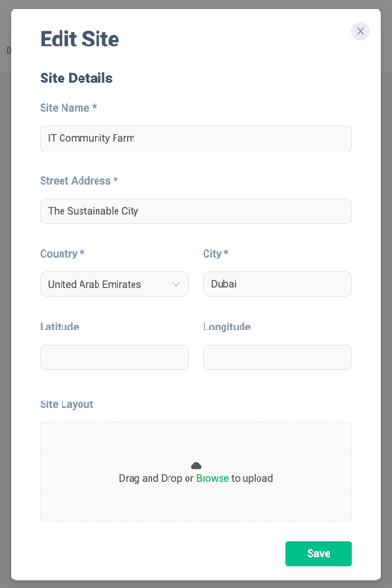Click the Latitude label

tap(60, 327)
